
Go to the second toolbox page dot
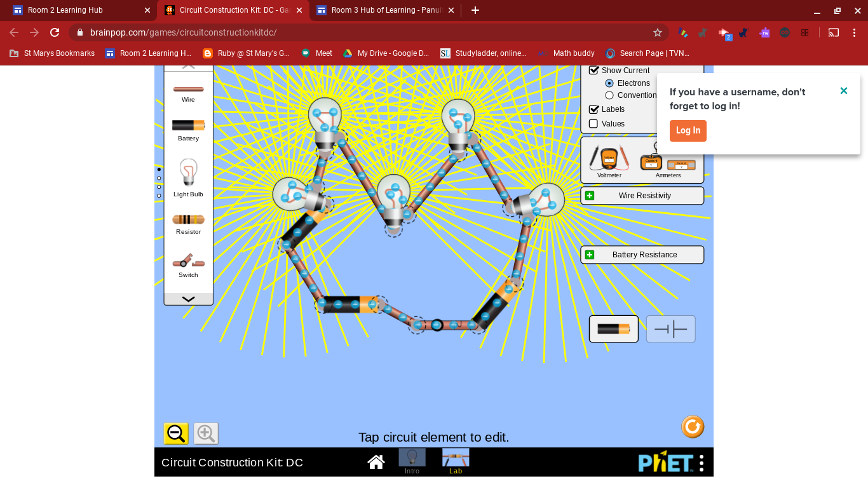tap(159, 178)
